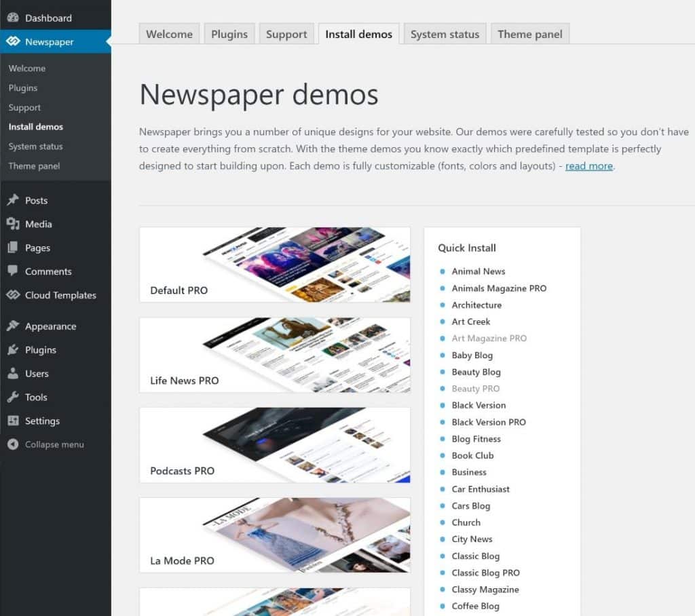The width and height of the screenshot is (695, 616).
Task: Open System status in the sidebar submenu
Action: [35, 147]
